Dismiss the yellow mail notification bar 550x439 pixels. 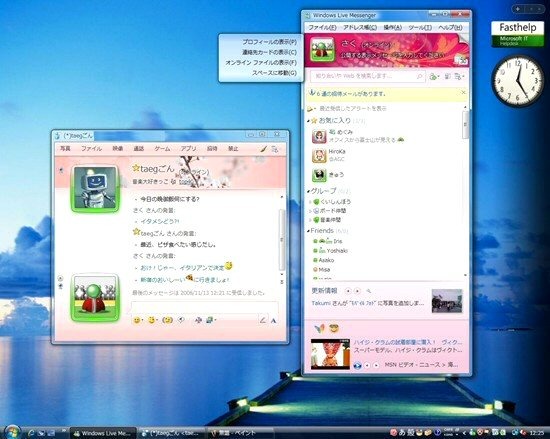463,93
